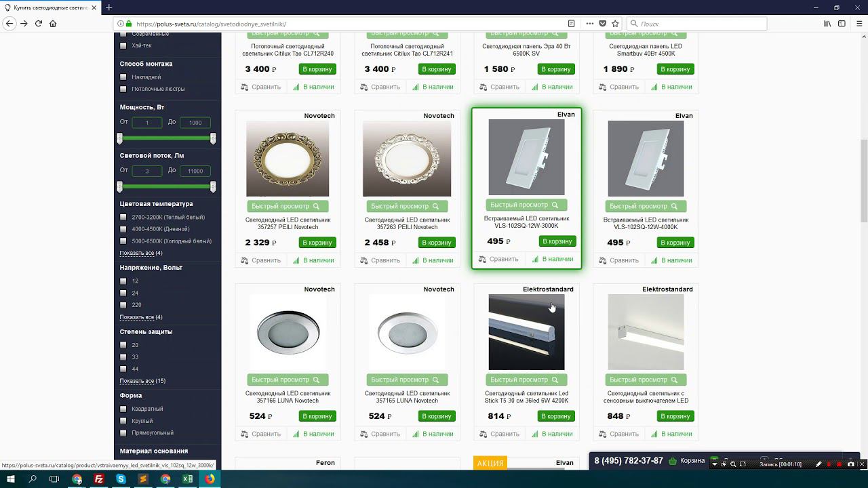Move luminous flux slider right handle
Screen dimensions: 868x488
pos(213,186)
